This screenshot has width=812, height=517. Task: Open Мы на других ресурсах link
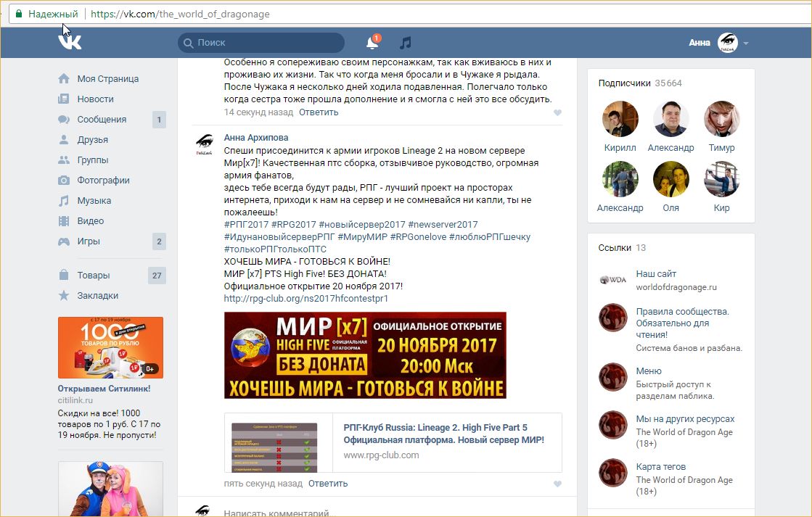pyautogui.click(x=685, y=419)
